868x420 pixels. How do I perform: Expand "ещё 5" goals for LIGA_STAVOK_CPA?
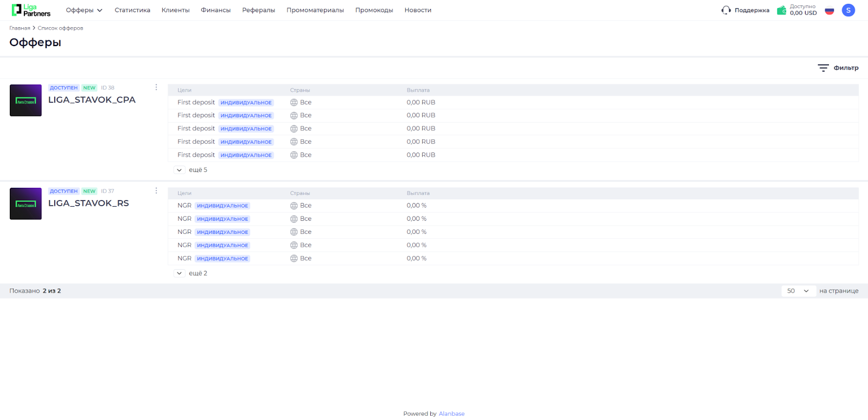click(180, 170)
